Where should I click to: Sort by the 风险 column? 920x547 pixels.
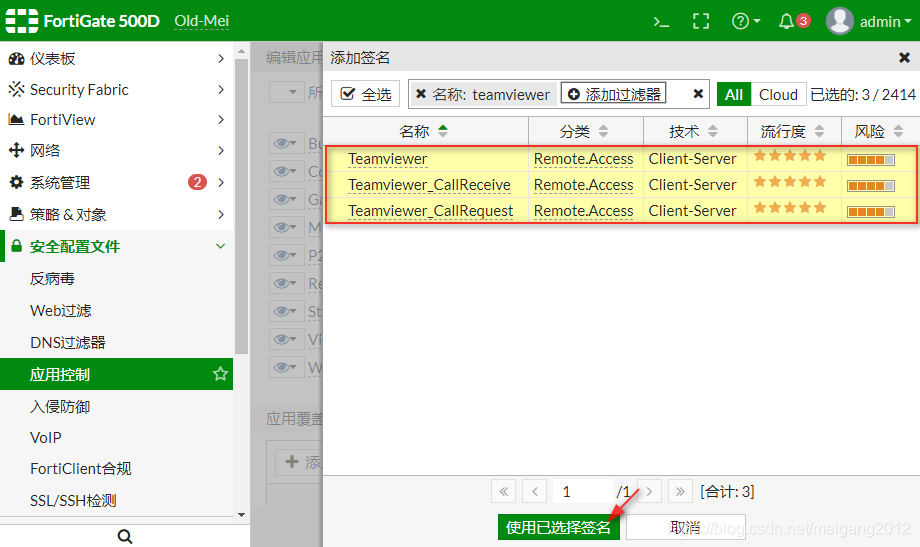tap(879, 131)
